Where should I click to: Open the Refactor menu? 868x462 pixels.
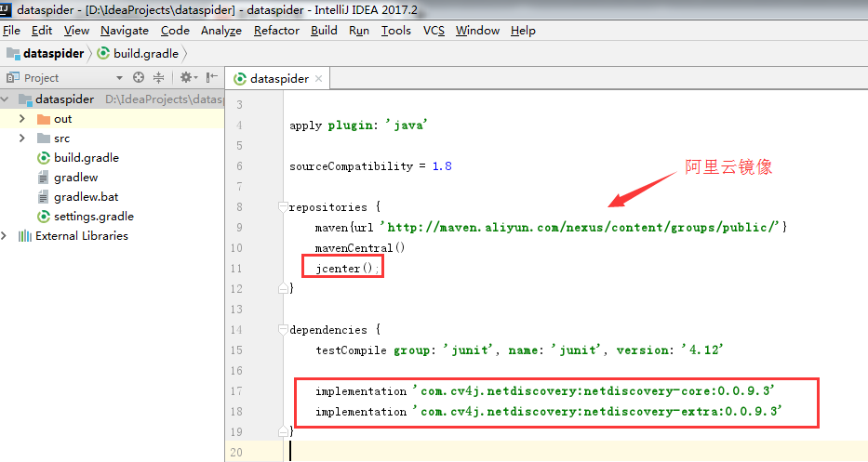(277, 31)
